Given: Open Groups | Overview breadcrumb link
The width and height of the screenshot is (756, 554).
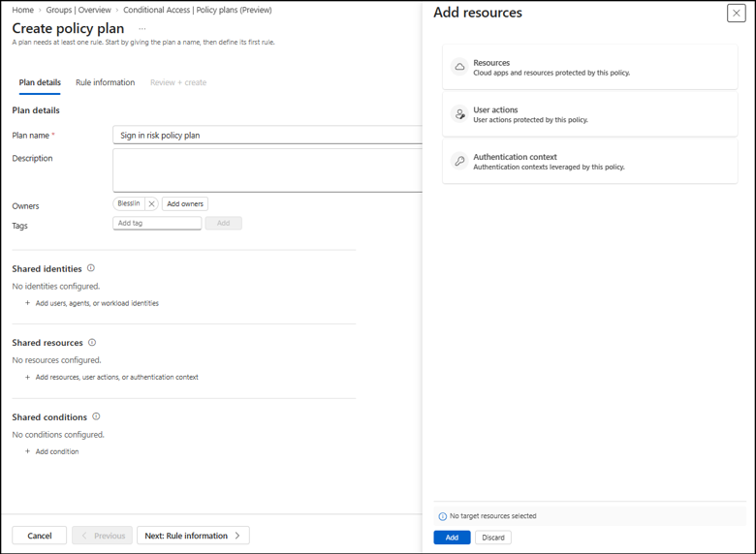Looking at the screenshot, I should coord(79,10).
